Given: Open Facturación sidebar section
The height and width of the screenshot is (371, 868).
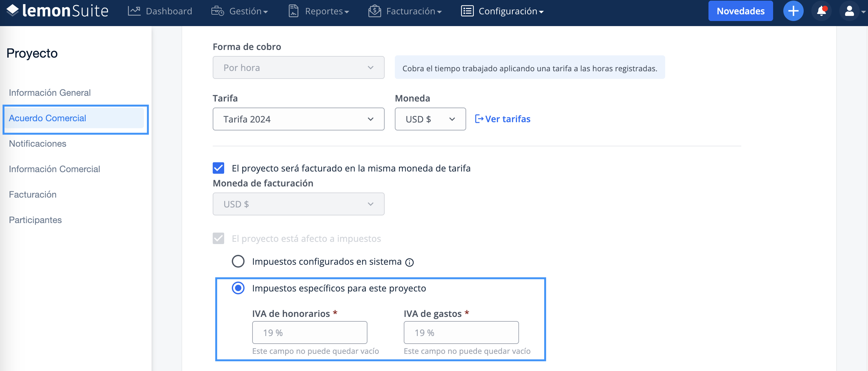Looking at the screenshot, I should pyautogui.click(x=33, y=195).
